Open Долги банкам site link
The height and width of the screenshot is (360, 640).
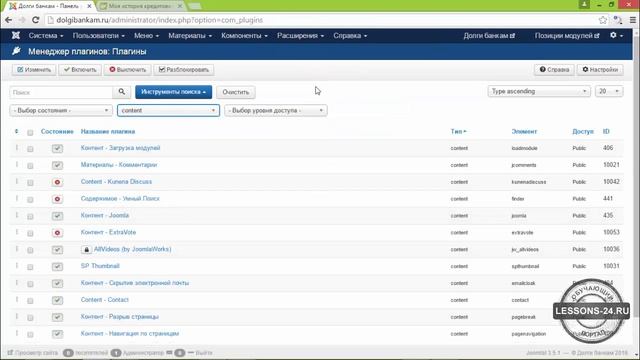click(489, 36)
